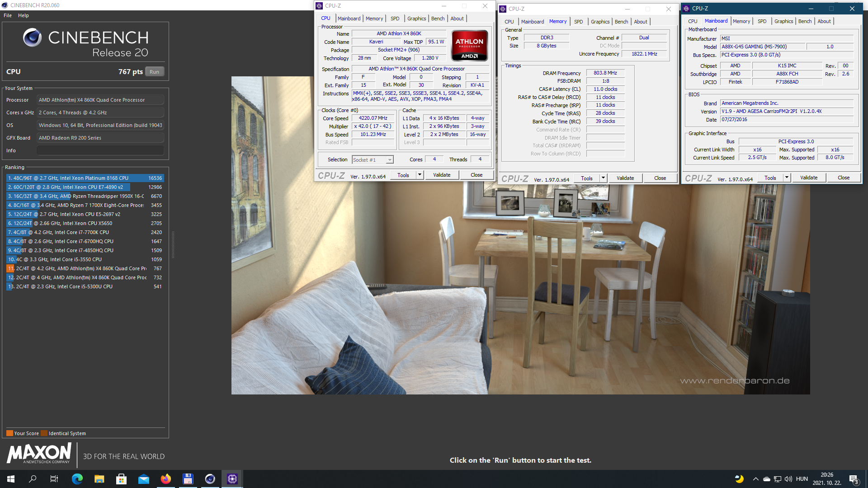Click the Athlon processor logo in CPU-Z
Screen dimensions: 868x488
469,45
